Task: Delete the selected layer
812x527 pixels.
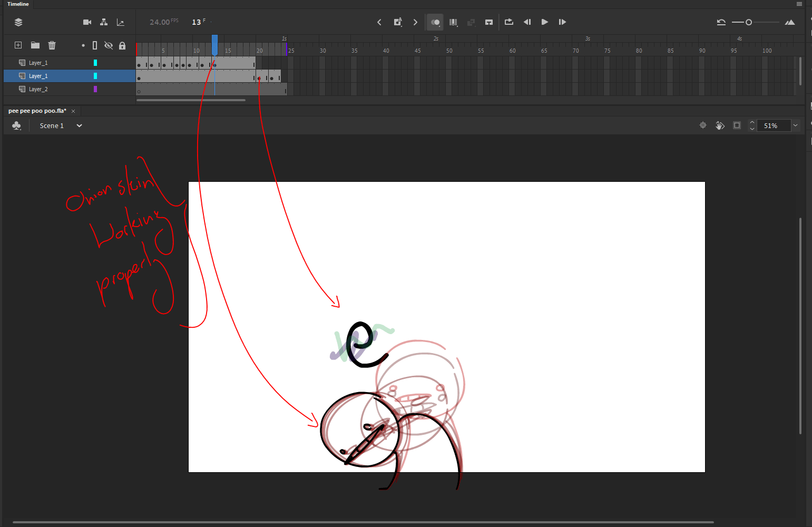Action: coord(52,45)
